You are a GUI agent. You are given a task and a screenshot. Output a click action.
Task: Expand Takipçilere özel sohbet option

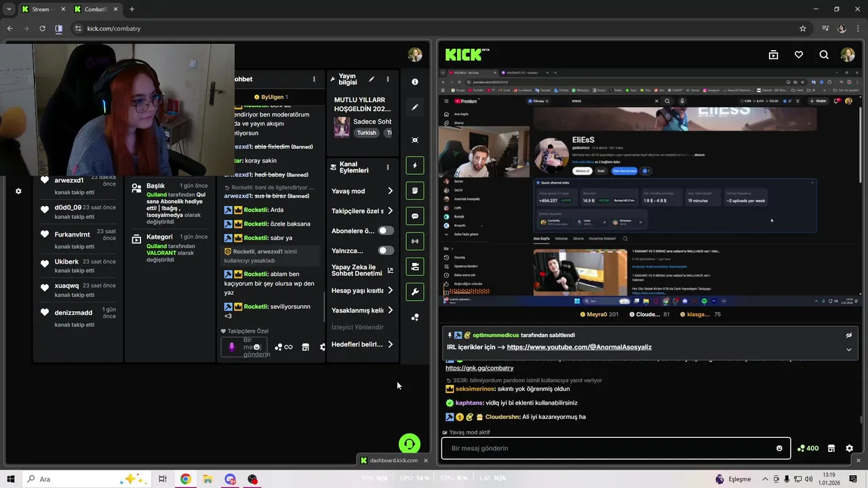362,211
